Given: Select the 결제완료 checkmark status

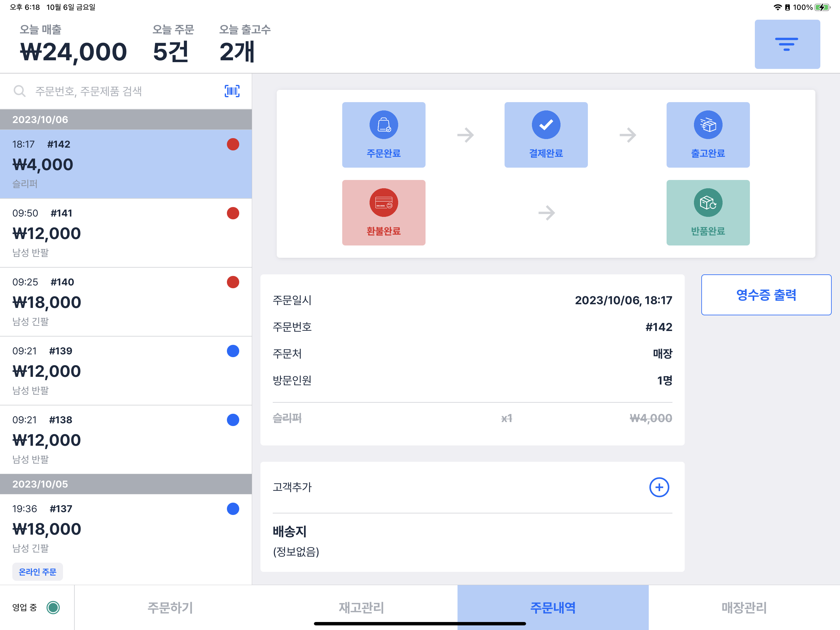Looking at the screenshot, I should [546, 134].
